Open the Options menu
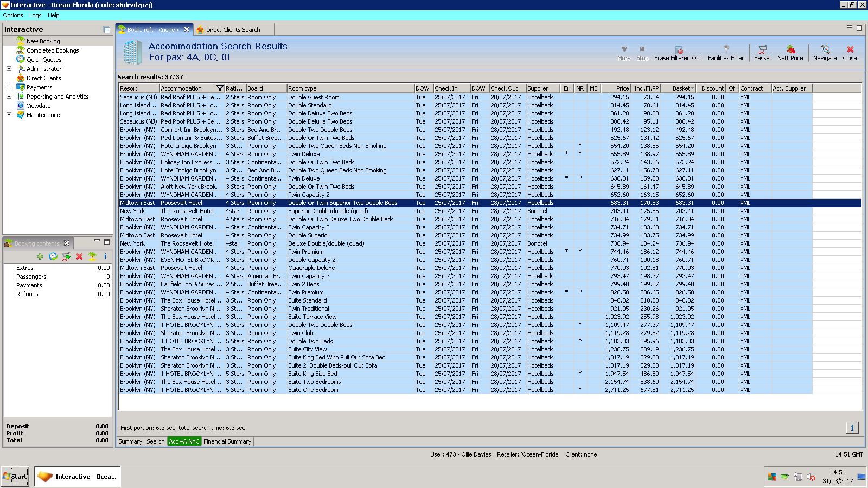The width and height of the screenshot is (868, 488). (13, 15)
